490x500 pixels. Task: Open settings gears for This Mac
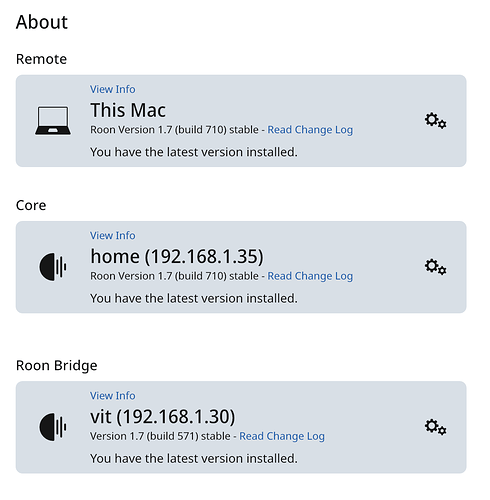pyautogui.click(x=435, y=121)
